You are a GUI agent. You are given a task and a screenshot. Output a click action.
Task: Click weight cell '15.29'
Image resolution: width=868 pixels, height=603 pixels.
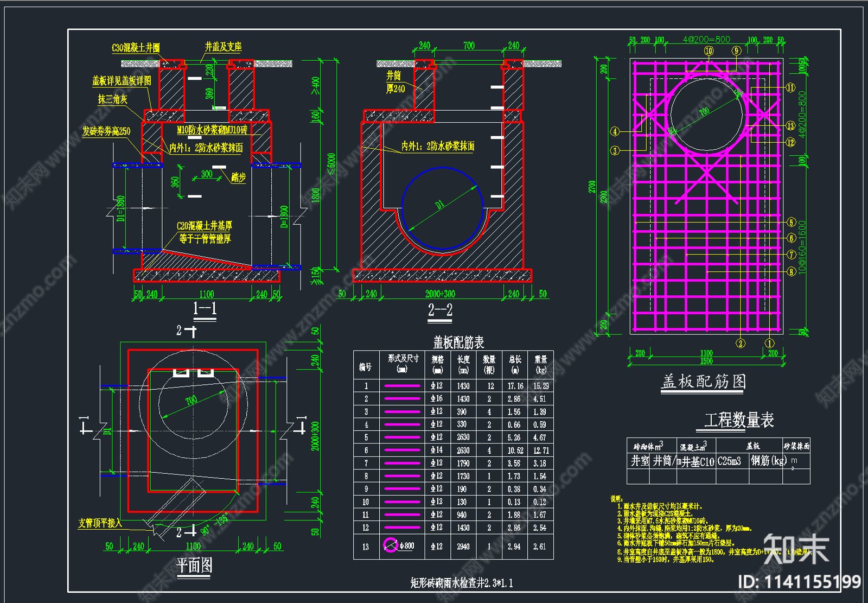541,386
